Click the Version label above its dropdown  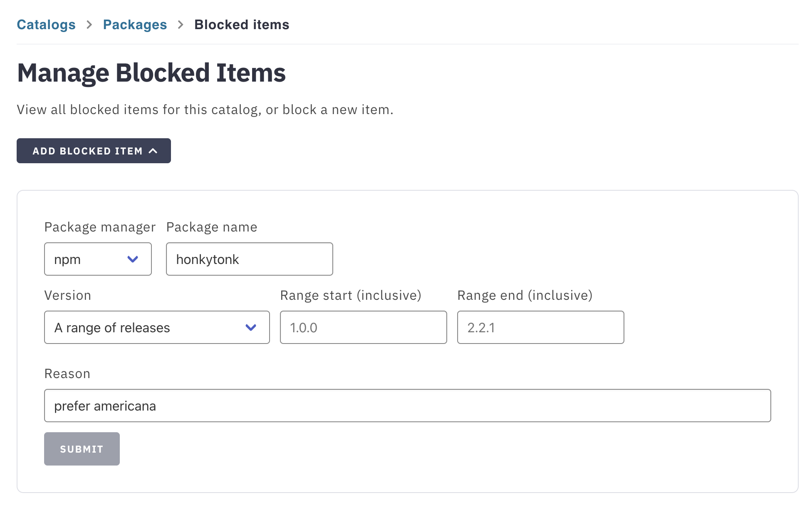click(x=67, y=295)
